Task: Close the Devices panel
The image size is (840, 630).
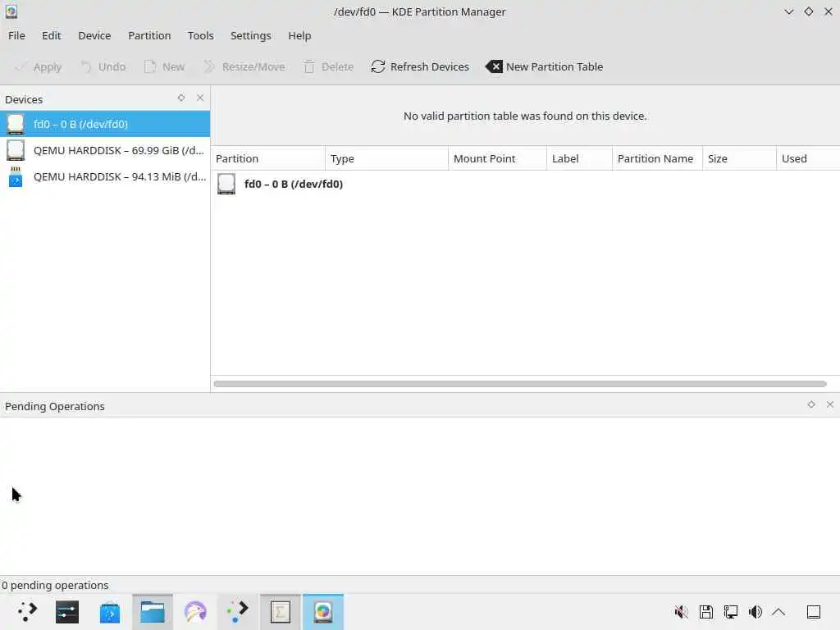Action: click(200, 98)
